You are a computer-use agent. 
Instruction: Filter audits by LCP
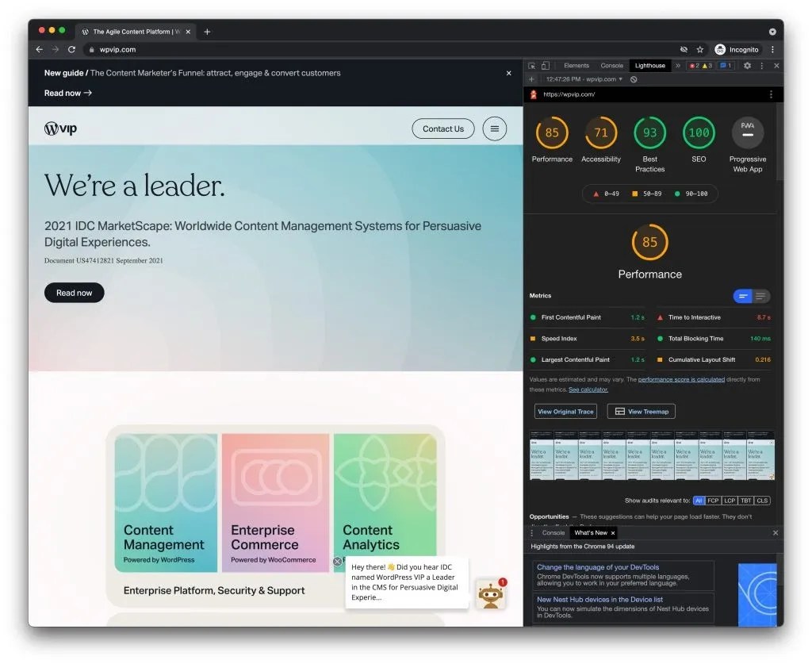coord(730,501)
